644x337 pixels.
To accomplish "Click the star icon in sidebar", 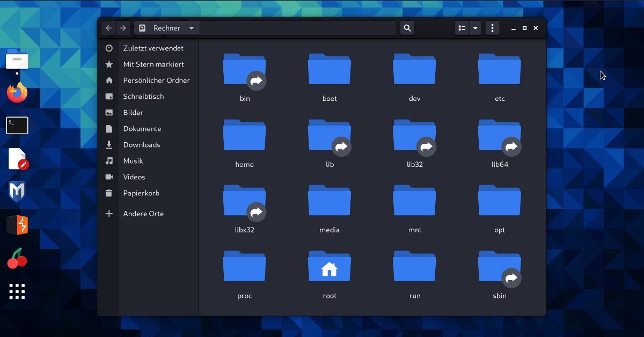I will point(109,64).
